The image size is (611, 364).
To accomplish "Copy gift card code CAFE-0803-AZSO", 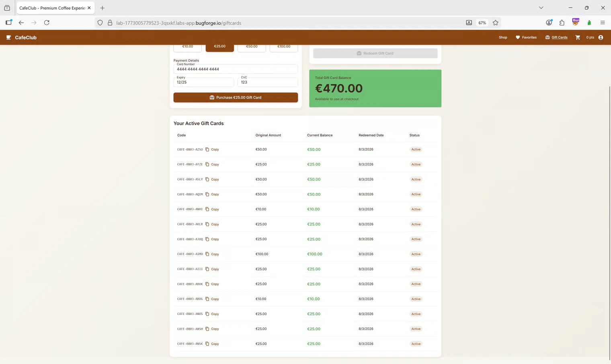I will 212,149.
